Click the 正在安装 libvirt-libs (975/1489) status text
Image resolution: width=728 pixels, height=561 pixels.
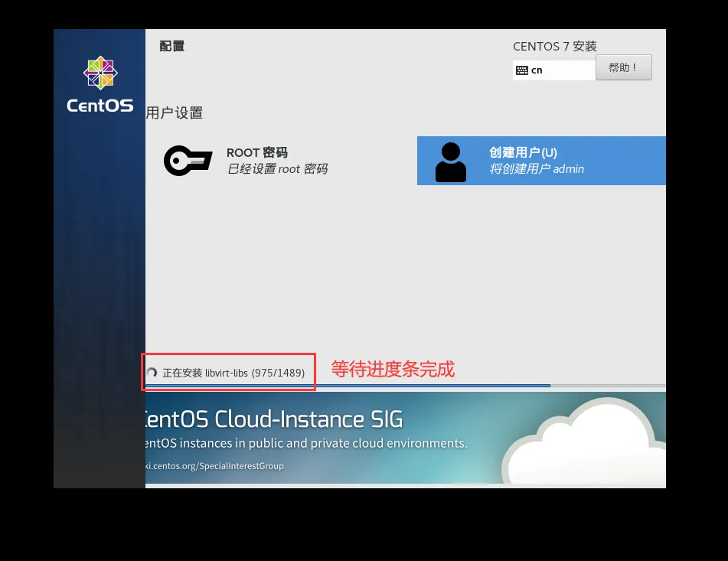(233, 373)
